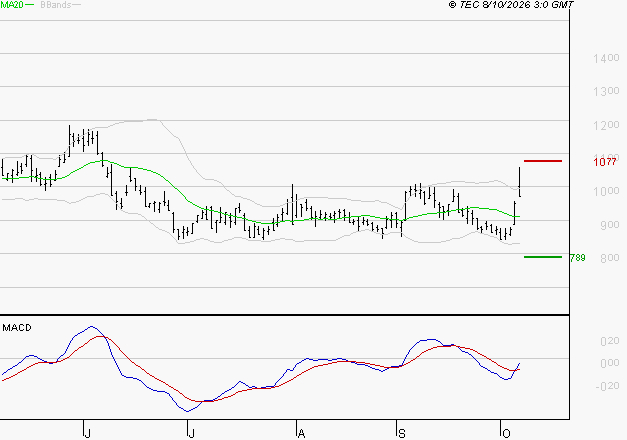Click the 1000 price axis label

606,191
